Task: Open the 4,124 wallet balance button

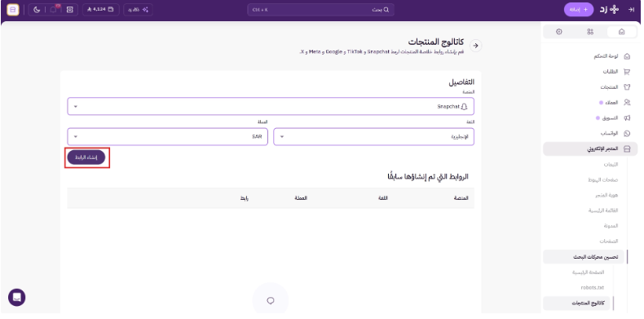Action: point(100,10)
